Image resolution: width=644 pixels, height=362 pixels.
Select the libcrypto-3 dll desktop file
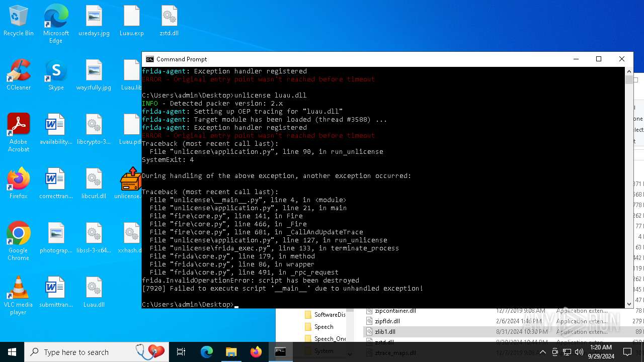[x=94, y=129]
